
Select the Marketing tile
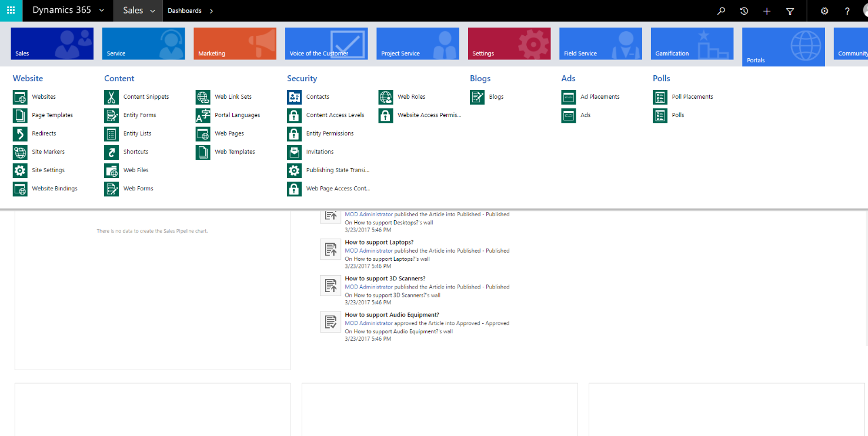pyautogui.click(x=235, y=43)
